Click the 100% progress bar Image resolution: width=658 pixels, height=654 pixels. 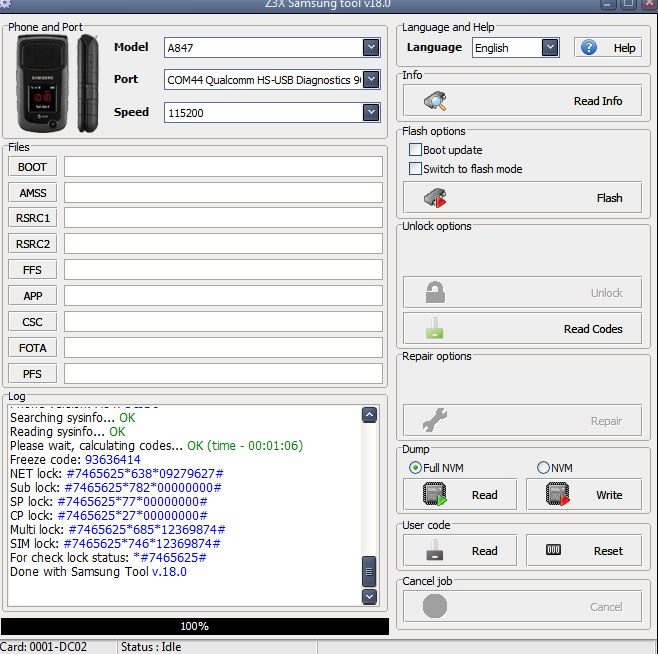pos(195,626)
